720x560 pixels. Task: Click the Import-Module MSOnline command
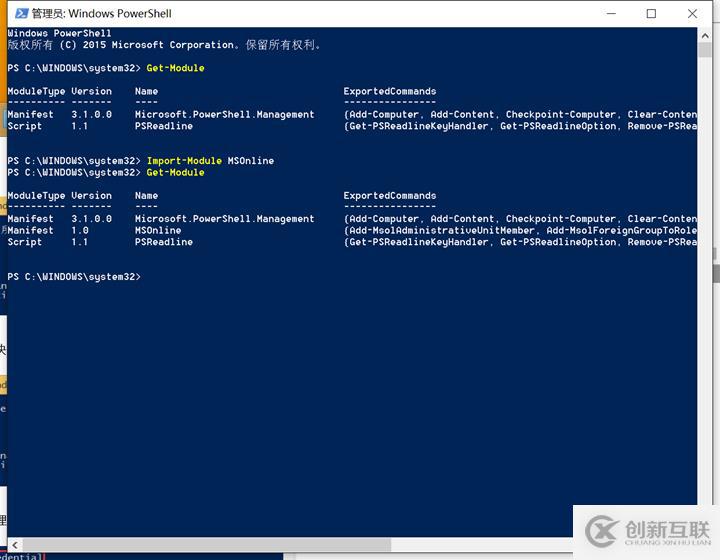(210, 161)
